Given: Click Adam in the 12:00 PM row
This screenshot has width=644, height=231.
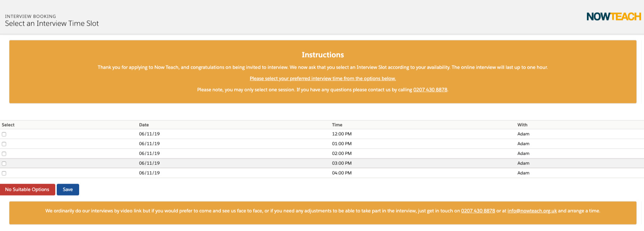Looking at the screenshot, I should [523, 134].
